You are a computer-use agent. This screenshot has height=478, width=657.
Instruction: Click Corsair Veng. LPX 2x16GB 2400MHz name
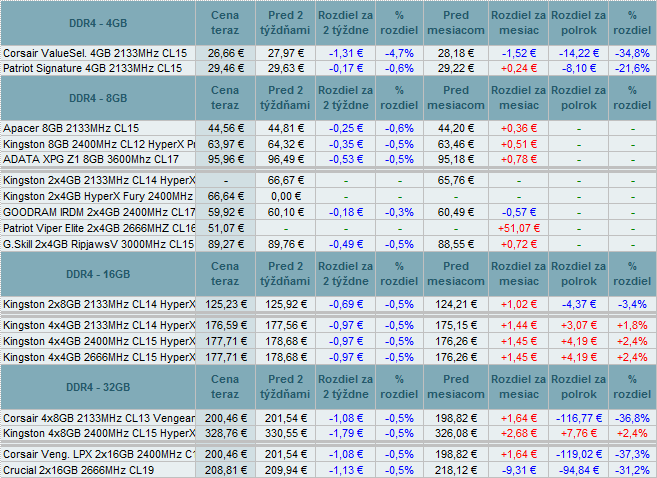coord(99,454)
